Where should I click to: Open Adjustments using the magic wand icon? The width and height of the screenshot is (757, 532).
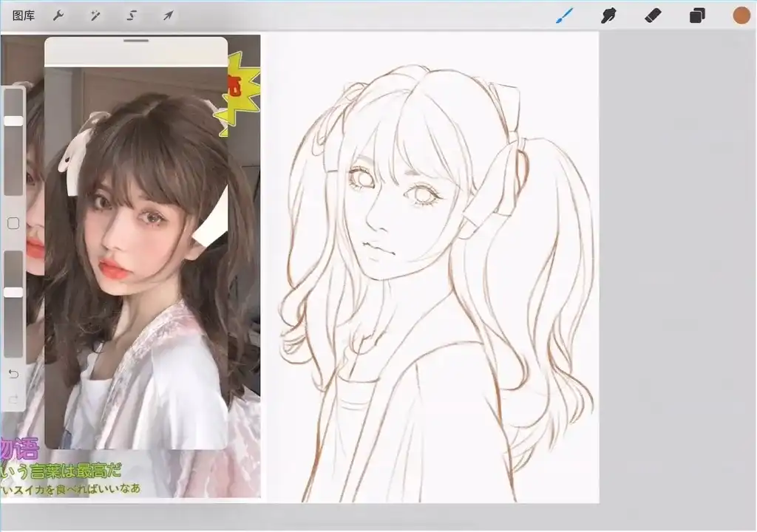(x=95, y=15)
